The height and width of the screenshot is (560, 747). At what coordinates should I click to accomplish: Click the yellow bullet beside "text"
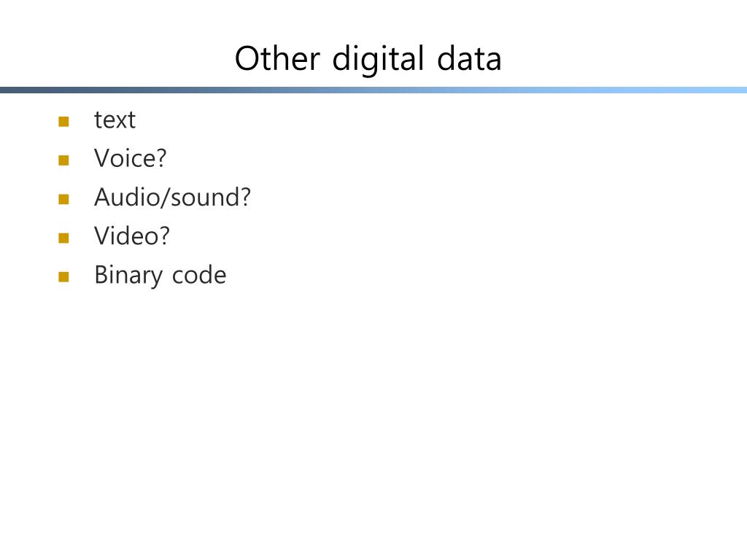[64, 122]
